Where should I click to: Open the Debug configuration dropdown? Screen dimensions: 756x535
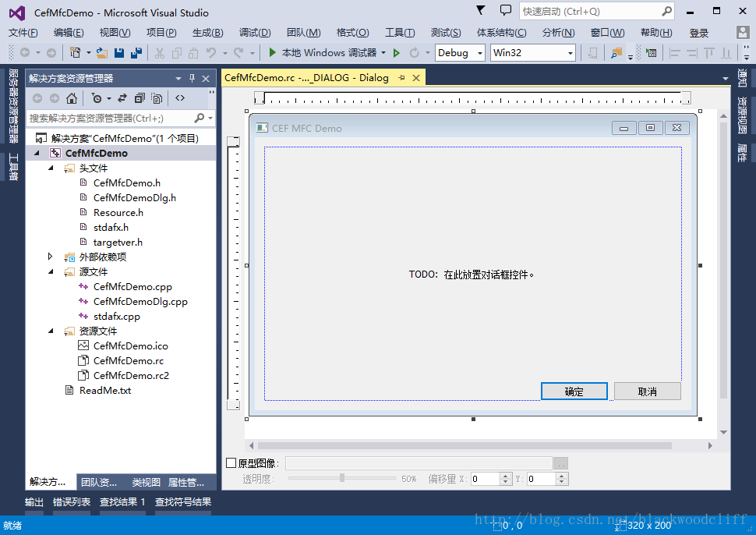tap(480, 53)
